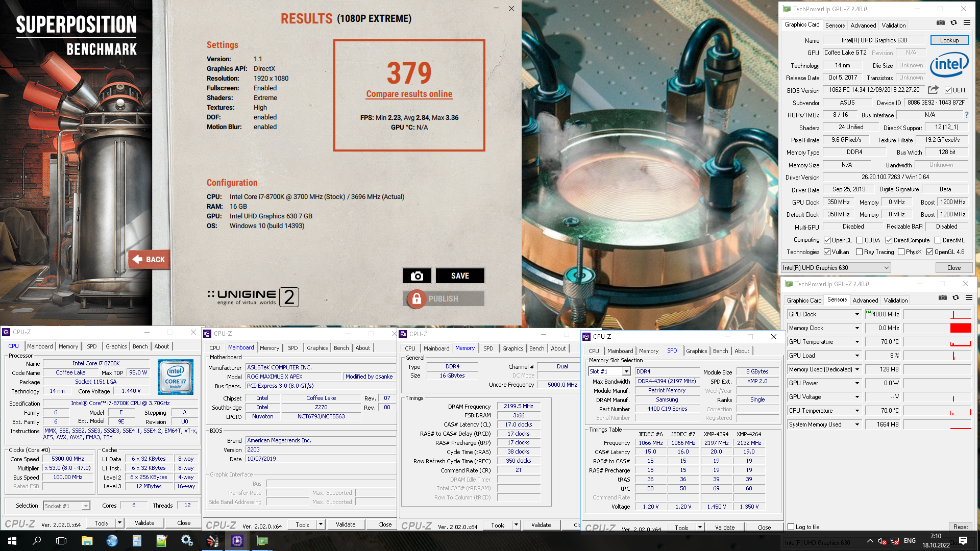The height and width of the screenshot is (551, 980).
Task: Open taskbar search magnifier
Action: 37,541
